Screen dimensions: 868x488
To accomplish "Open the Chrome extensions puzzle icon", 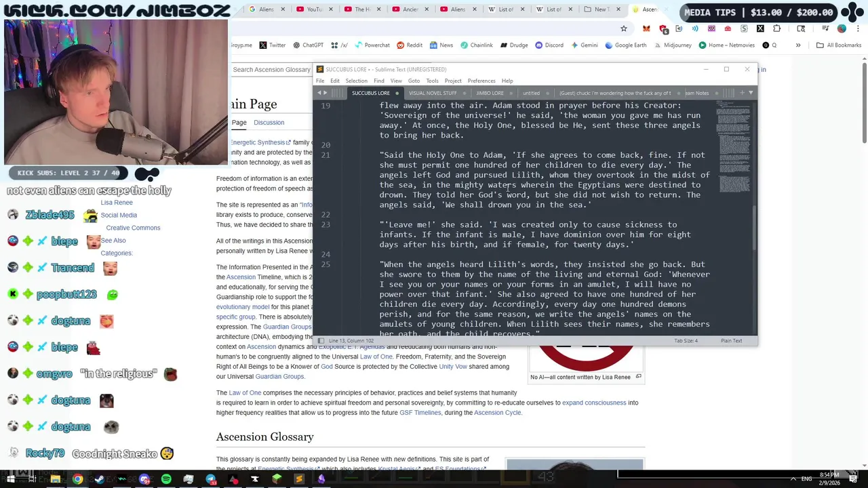I will 776,28.
